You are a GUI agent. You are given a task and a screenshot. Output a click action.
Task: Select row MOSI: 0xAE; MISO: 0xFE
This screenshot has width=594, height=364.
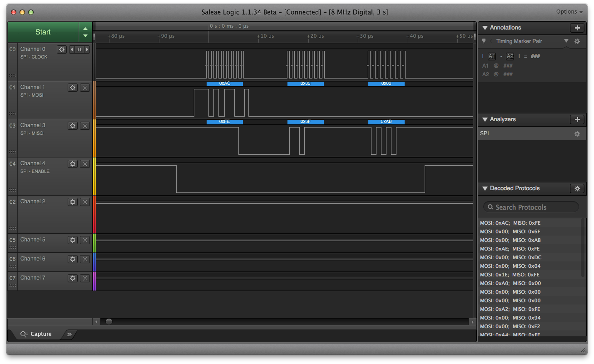[530, 249]
